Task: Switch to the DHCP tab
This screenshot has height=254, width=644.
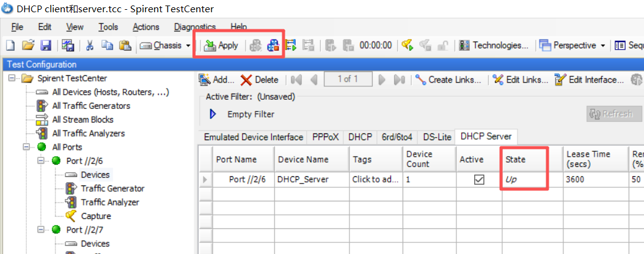Action: [360, 137]
